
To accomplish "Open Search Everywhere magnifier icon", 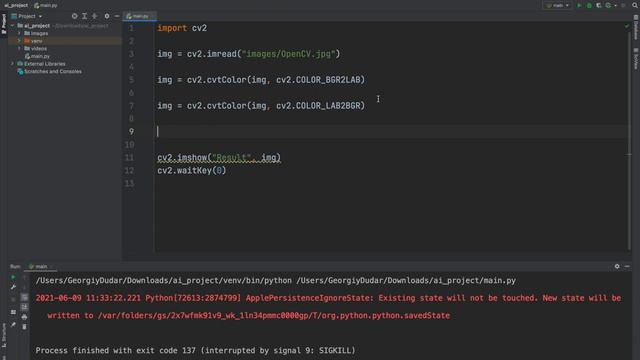I will click(x=635, y=5).
